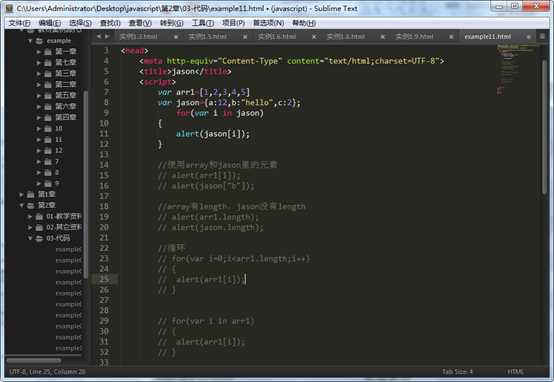Click the alert(jason[i]); code line
This screenshot has height=382, width=554.
(x=213, y=134)
